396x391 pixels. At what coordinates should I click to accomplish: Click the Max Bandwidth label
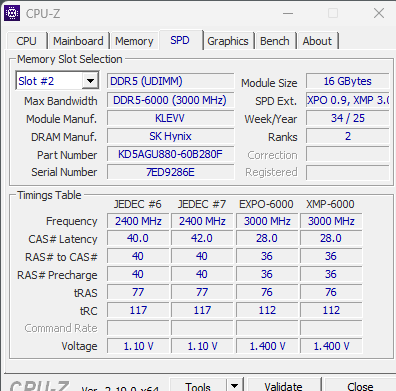pos(61,101)
